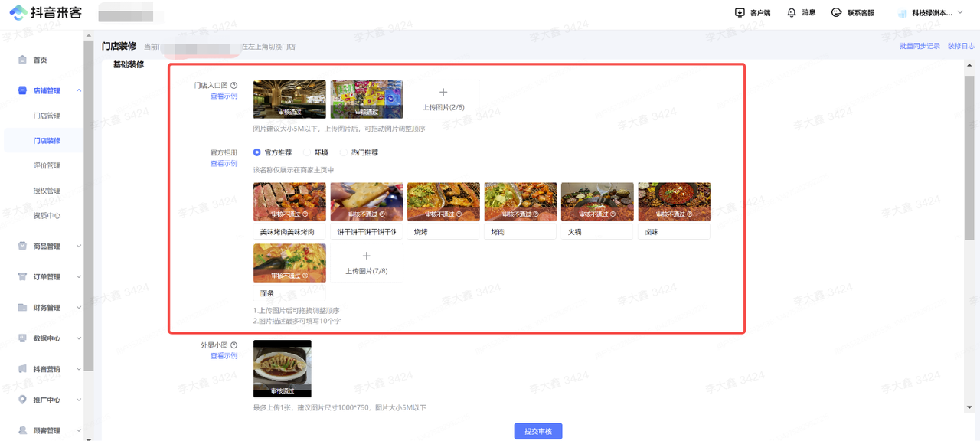
Task: Open the 批量同步记录 link
Action: 920,47
